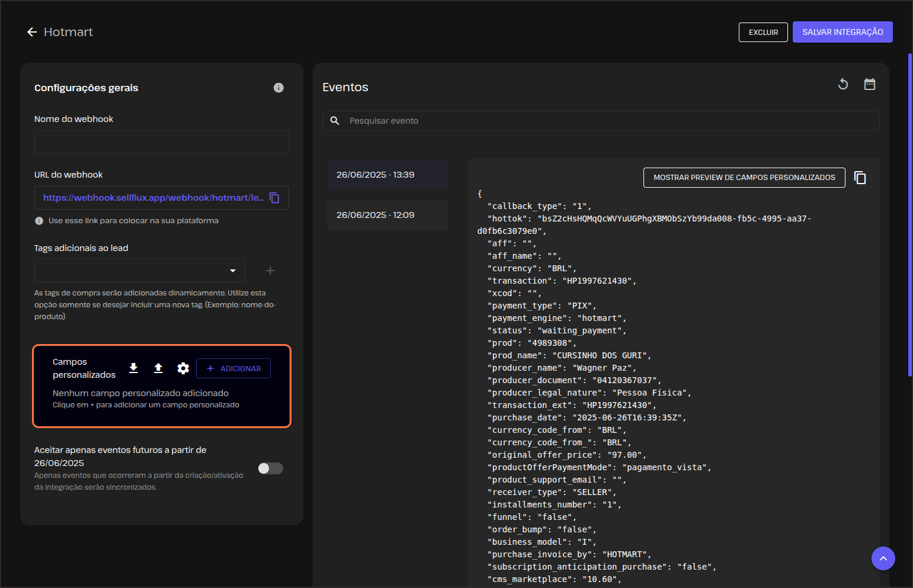This screenshot has width=913, height=588.
Task: Click the Pesquisar evento search field
Action: point(610,121)
